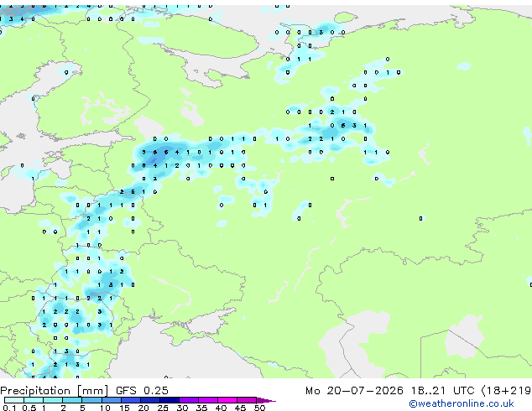Image resolution: width=532 pixels, height=411 pixels.
Task: Click the 40–45 mm legend swatch
Action: coord(227,400)
